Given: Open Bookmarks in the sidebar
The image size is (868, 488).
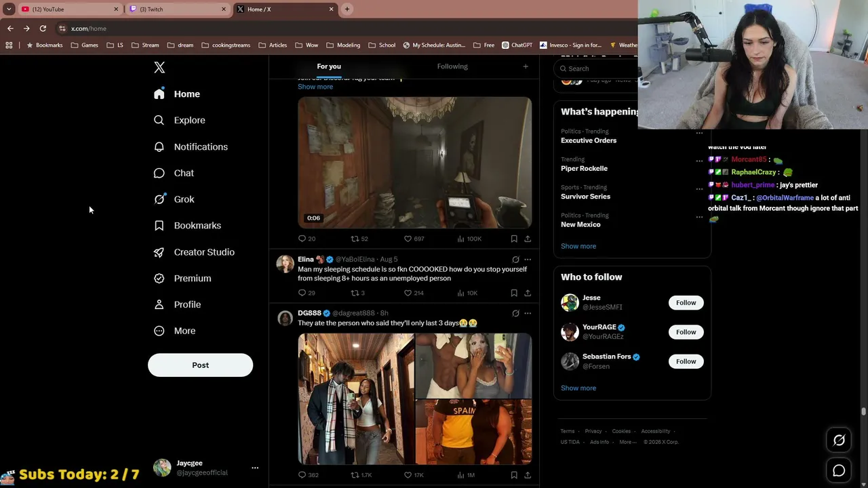Looking at the screenshot, I should (187, 226).
